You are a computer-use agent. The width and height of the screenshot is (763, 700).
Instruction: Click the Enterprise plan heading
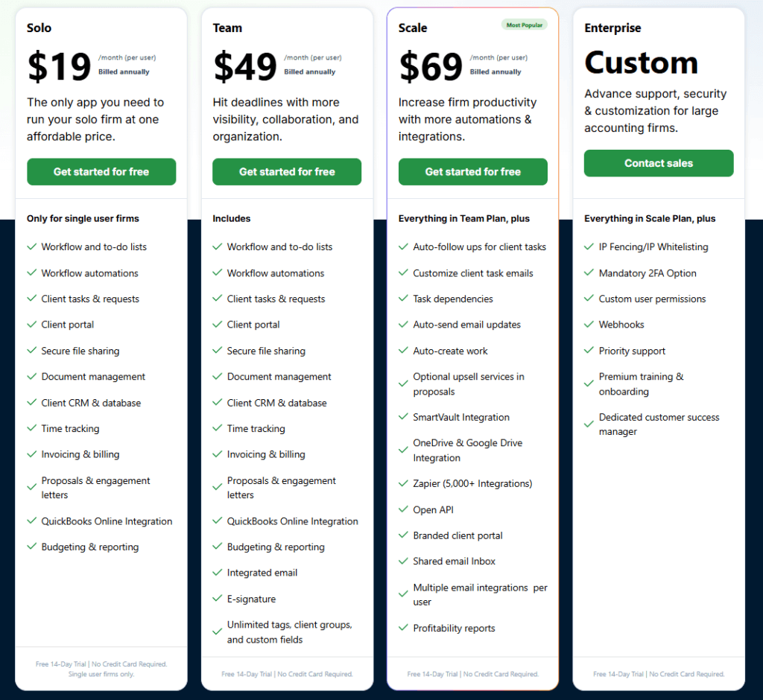point(612,28)
